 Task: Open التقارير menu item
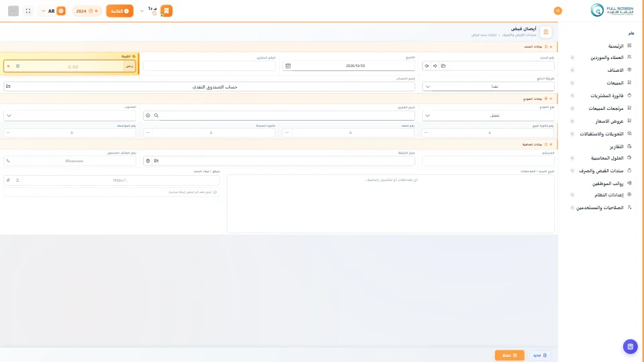[616, 147]
